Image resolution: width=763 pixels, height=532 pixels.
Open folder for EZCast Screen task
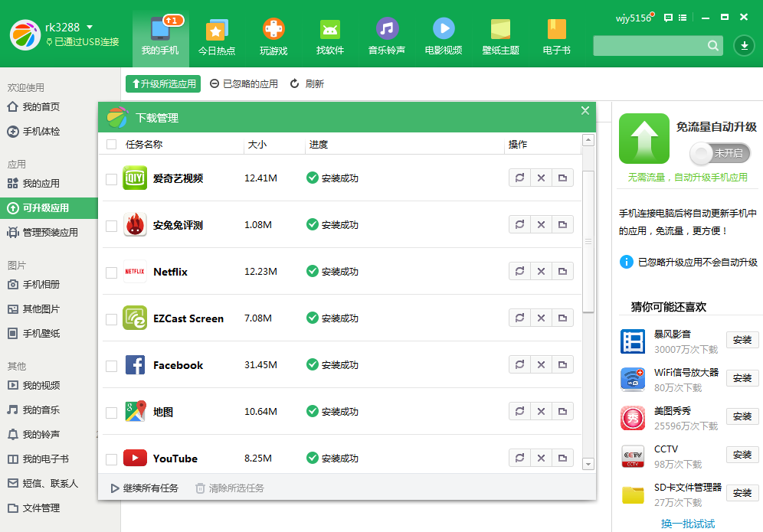(x=562, y=318)
